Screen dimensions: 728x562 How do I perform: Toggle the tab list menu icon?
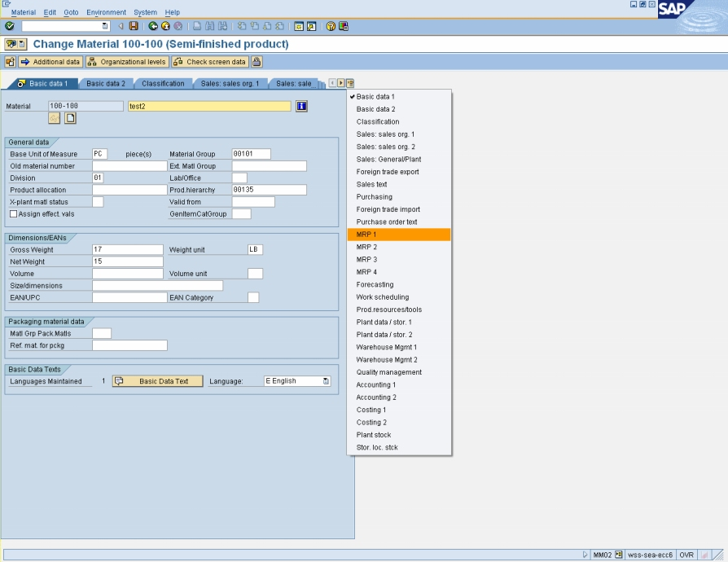tap(350, 83)
